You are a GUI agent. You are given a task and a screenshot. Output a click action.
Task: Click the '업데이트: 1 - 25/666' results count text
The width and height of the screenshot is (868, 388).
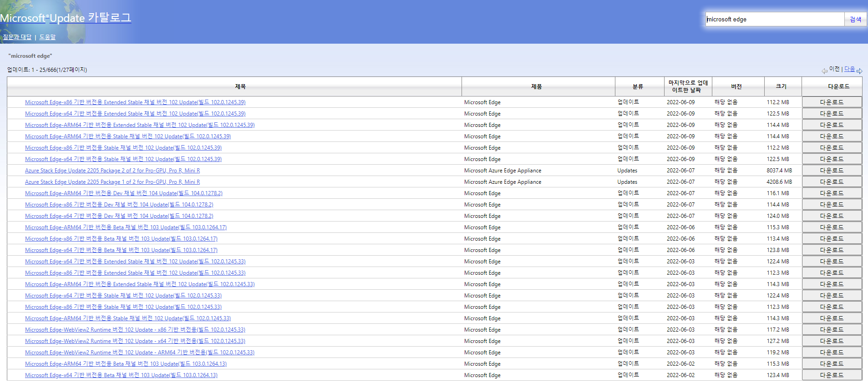point(47,70)
